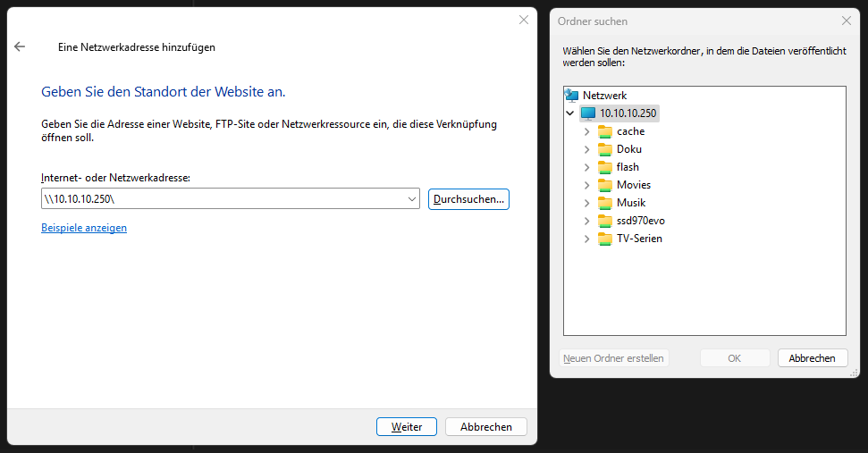This screenshot has width=868, height=453.
Task: Select the flash folder icon
Action: click(605, 167)
